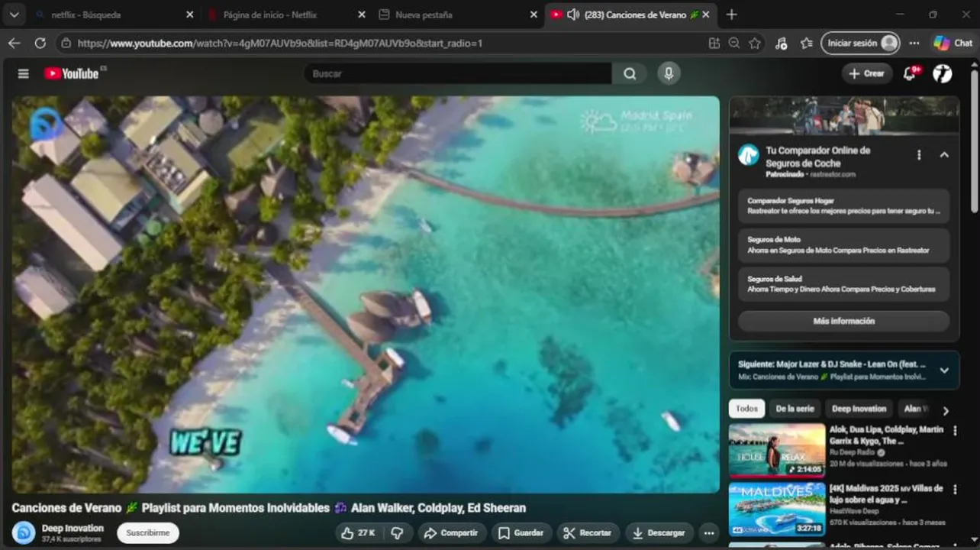Open YouTube notifications bell

pyautogui.click(x=910, y=73)
